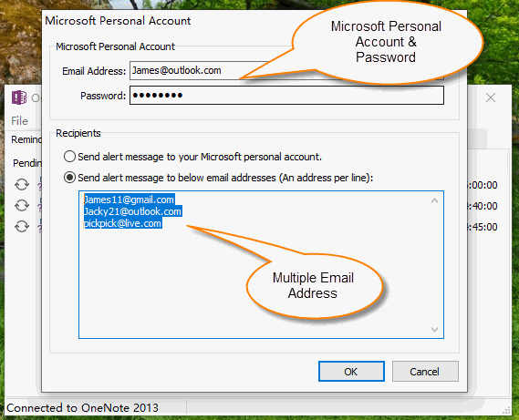519x420 pixels.
Task: Select send alert to Microsoft personal account
Action: click(69, 157)
